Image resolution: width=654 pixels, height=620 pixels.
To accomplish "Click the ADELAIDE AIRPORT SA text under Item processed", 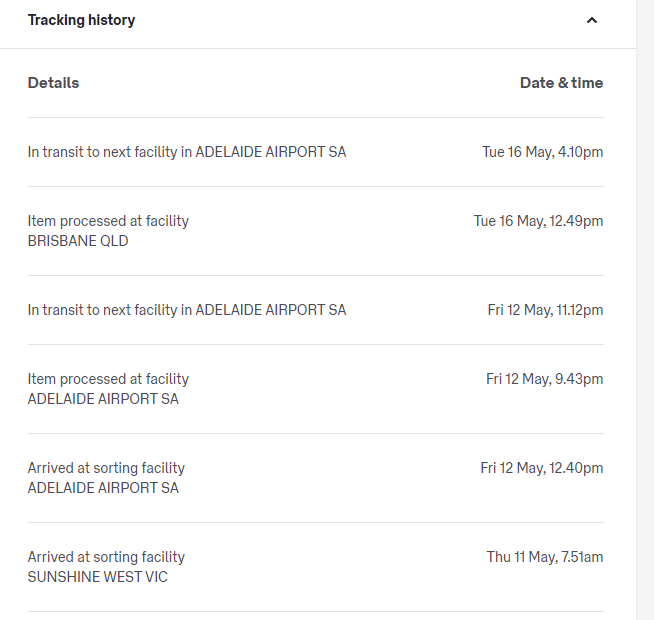I will 103,399.
